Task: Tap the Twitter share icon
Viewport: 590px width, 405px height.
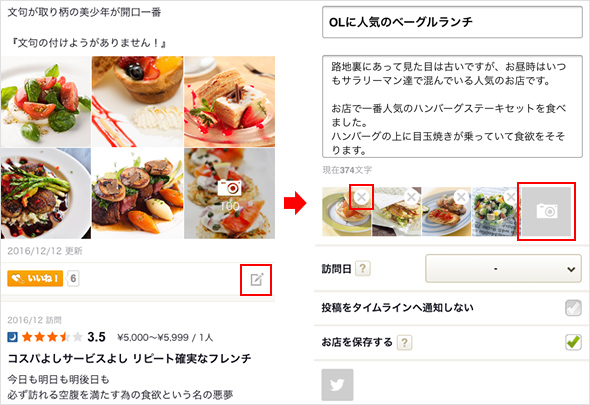Action: point(337,385)
